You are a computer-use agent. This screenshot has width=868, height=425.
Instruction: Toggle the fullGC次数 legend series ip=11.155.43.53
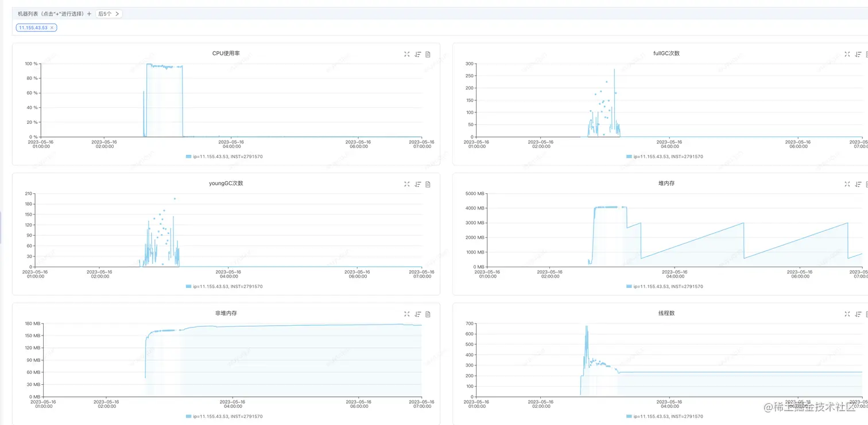[665, 157]
